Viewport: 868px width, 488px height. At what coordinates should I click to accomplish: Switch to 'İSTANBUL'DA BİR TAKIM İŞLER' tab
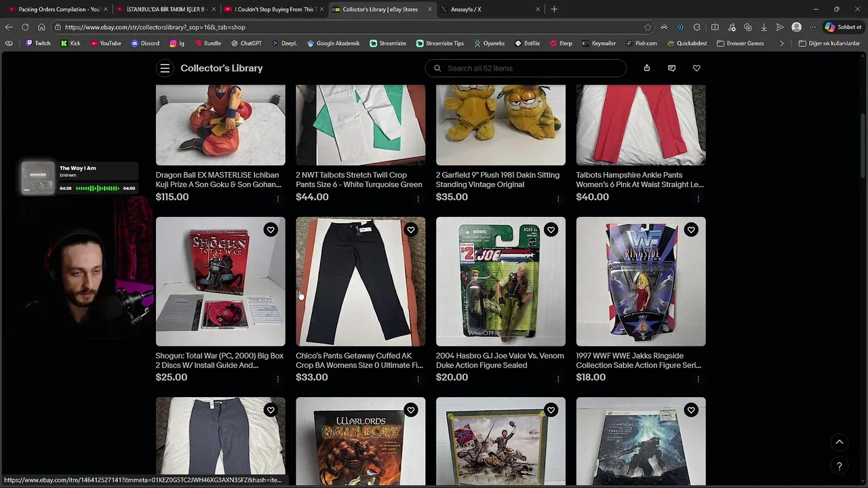165,9
